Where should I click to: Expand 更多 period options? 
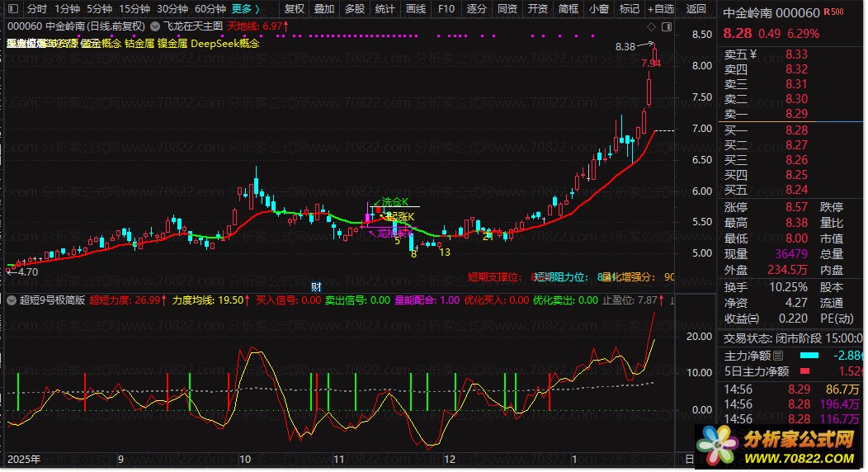pos(245,9)
